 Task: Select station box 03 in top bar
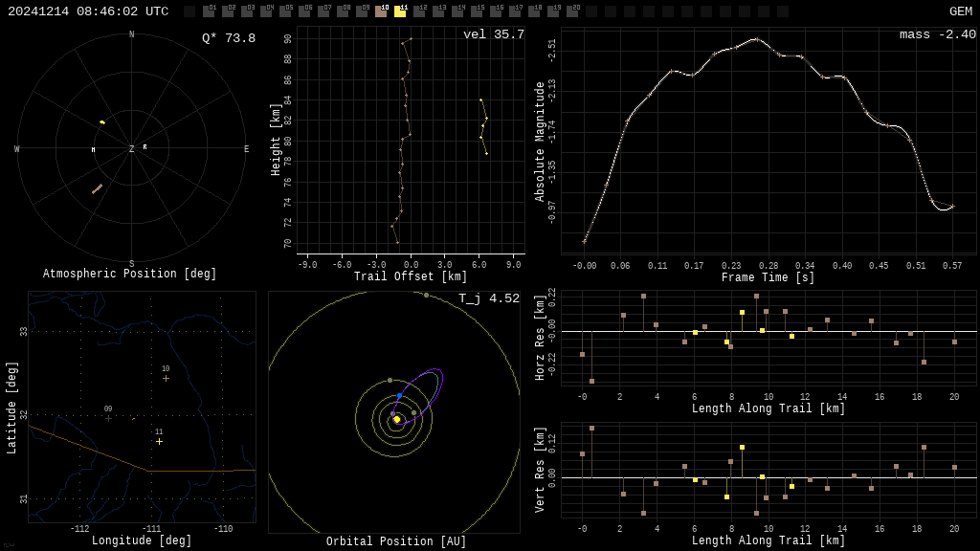tap(247, 11)
